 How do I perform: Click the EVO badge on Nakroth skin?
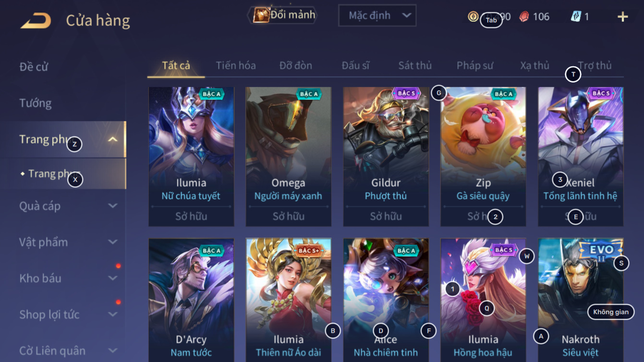(601, 251)
